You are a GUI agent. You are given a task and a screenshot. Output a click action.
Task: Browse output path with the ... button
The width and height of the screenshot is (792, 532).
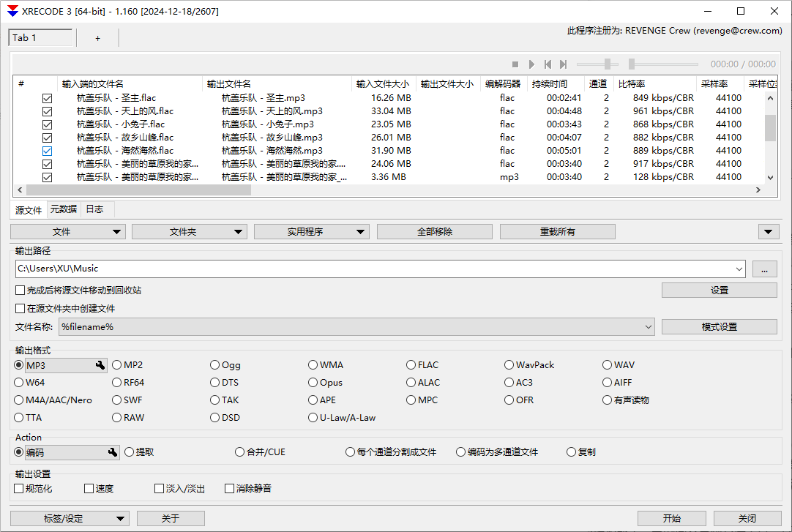[764, 269]
